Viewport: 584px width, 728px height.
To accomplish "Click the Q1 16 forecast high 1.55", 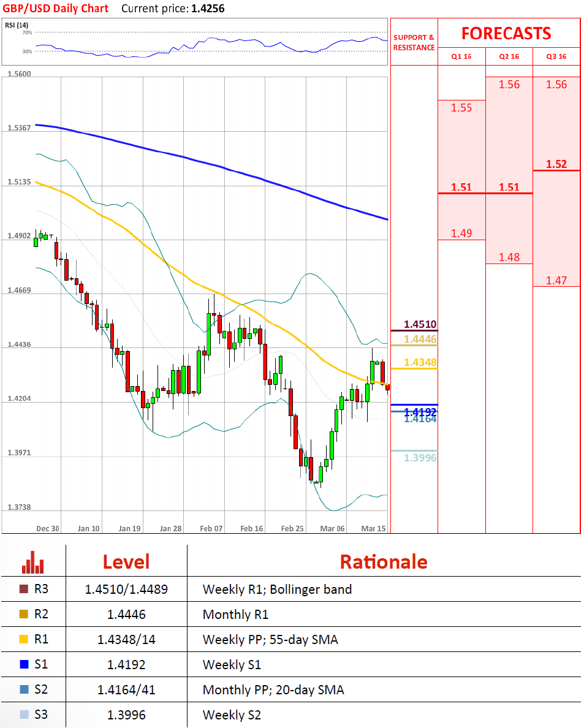I will [x=461, y=108].
